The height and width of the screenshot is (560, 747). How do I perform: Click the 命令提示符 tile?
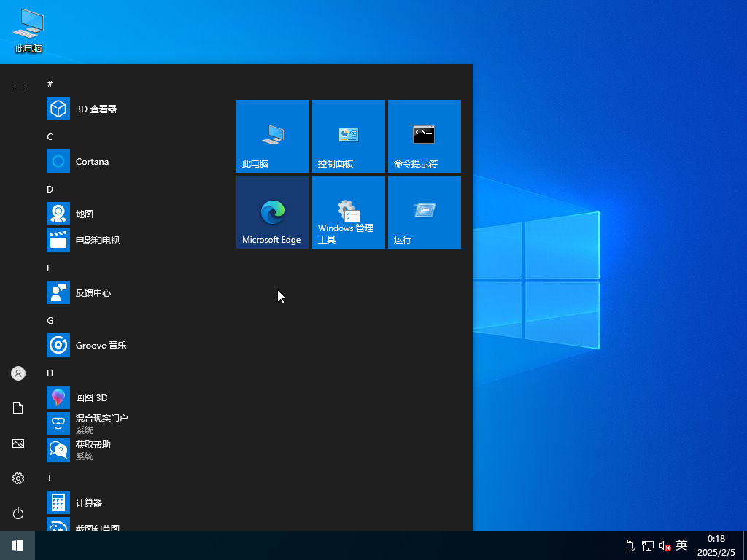424,136
